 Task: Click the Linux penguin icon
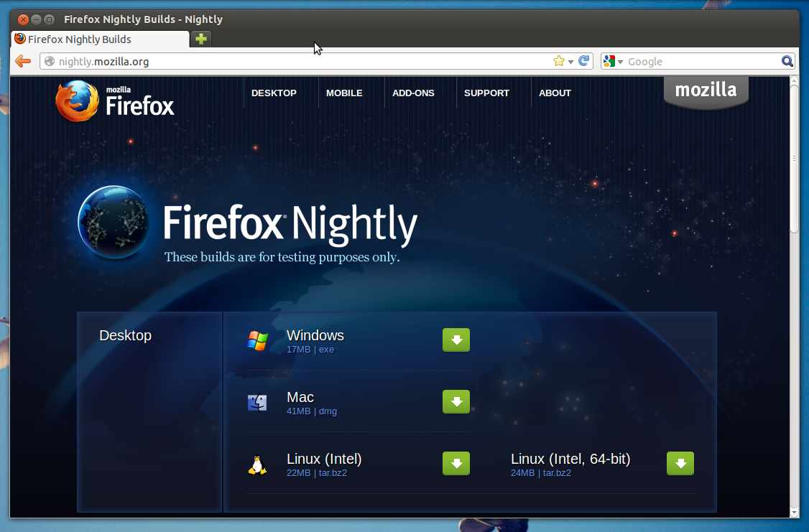(257, 465)
